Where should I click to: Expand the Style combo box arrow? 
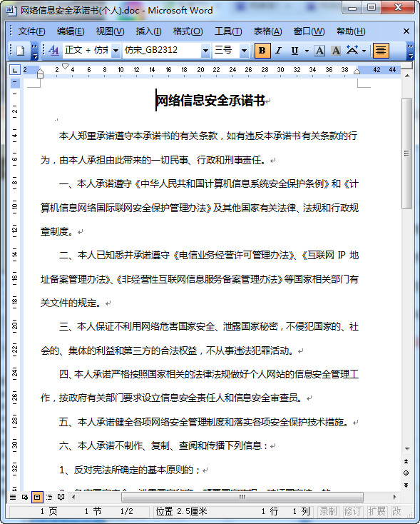click(116, 51)
